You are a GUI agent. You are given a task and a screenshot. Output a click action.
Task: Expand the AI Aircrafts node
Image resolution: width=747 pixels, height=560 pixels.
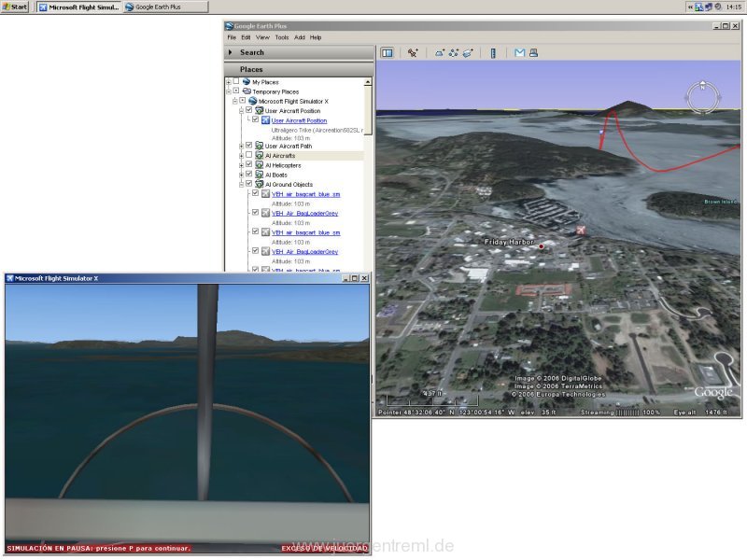pos(241,155)
